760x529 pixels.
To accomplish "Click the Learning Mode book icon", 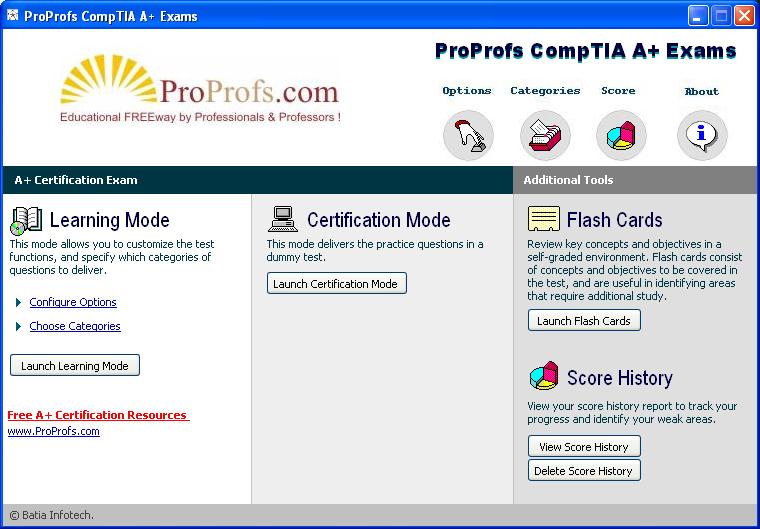I will point(26,220).
